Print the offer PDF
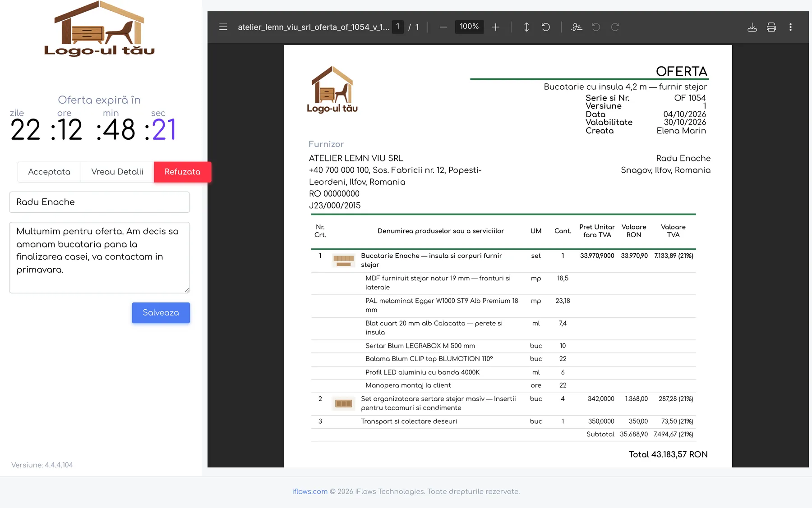This screenshot has height=508, width=812. 771,27
